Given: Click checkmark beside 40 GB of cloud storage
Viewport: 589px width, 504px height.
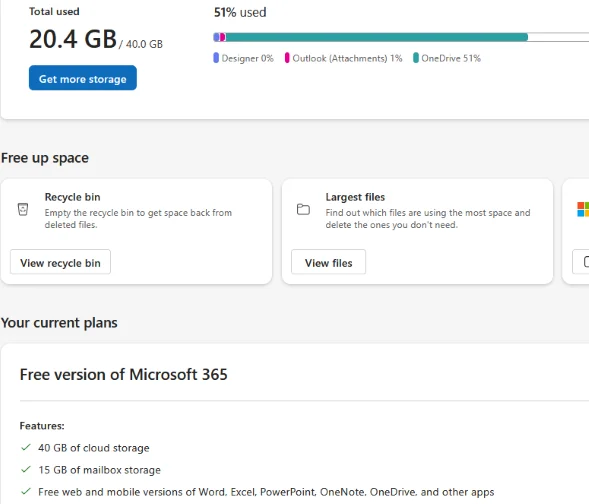Looking at the screenshot, I should [26, 447].
